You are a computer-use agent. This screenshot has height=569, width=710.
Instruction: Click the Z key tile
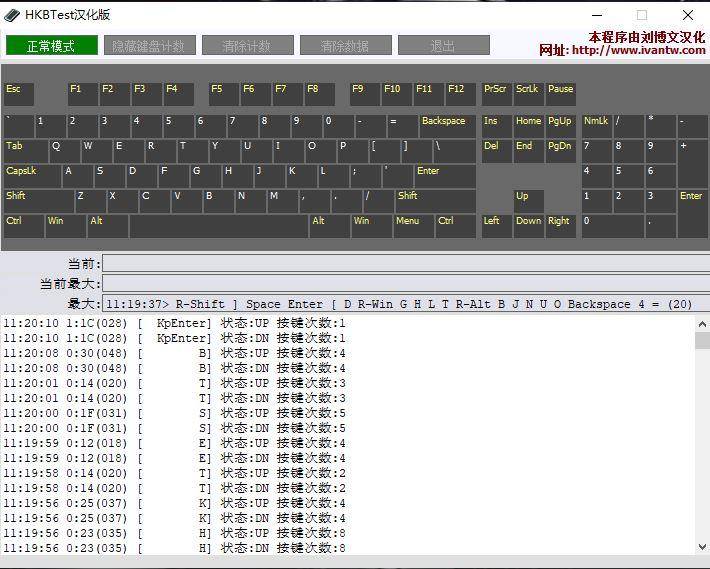tap(91, 201)
